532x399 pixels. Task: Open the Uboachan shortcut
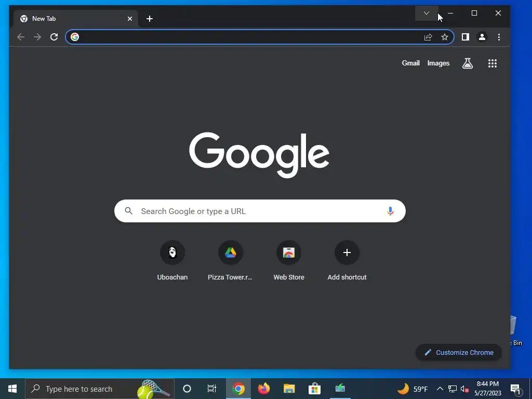(x=172, y=261)
